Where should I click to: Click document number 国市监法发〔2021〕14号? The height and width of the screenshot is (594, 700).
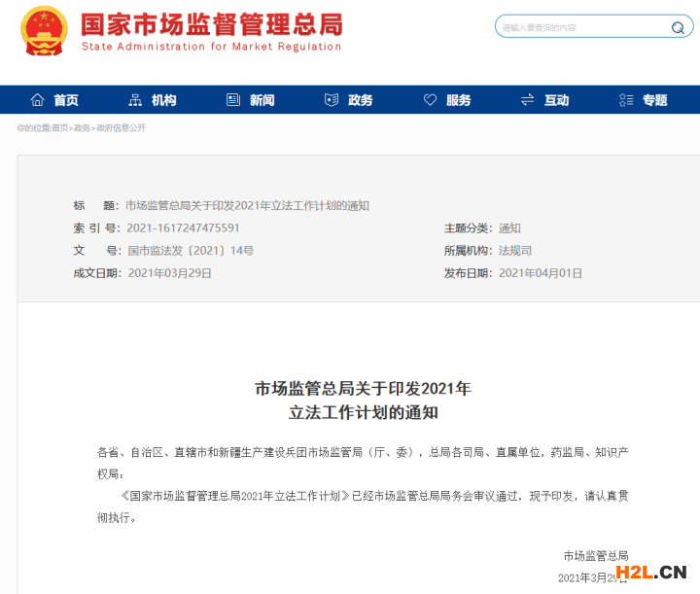[x=191, y=251]
